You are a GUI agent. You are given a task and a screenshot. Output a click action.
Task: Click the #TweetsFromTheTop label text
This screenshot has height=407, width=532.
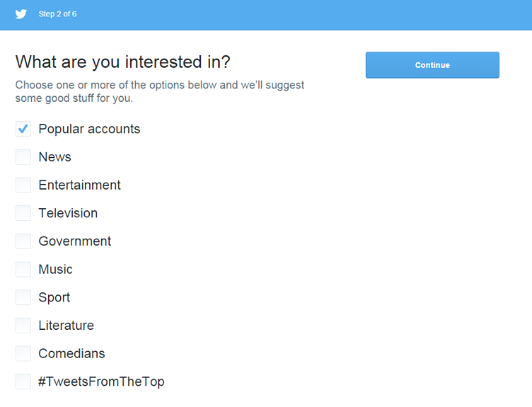tap(101, 382)
